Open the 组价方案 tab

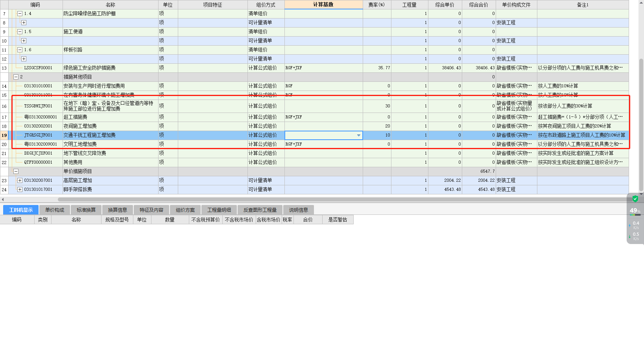[185, 210]
